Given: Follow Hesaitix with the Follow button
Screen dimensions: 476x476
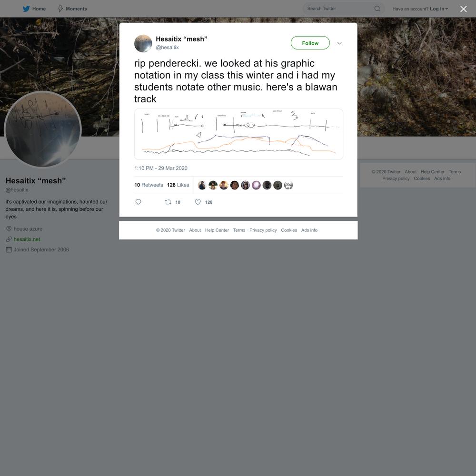Looking at the screenshot, I should 310,43.
